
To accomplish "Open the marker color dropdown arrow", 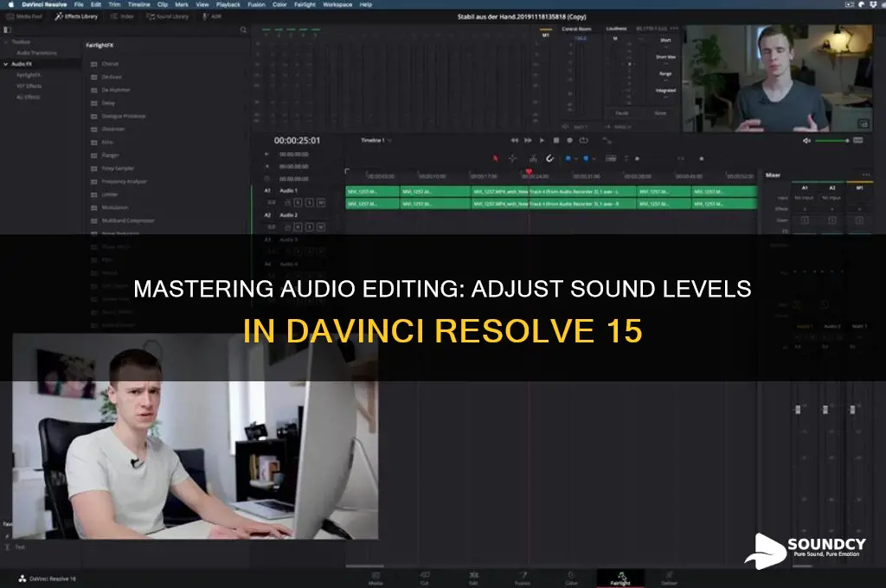I will 594,159.
